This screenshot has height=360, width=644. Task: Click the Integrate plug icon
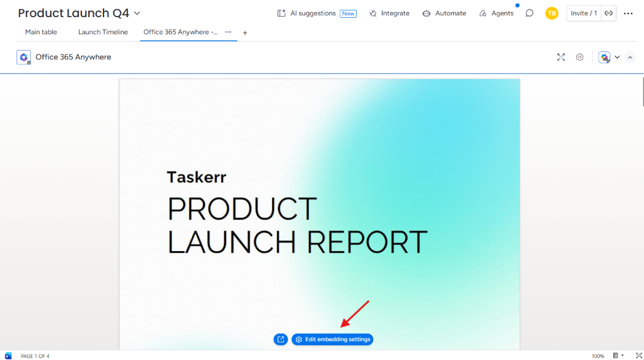coord(373,13)
